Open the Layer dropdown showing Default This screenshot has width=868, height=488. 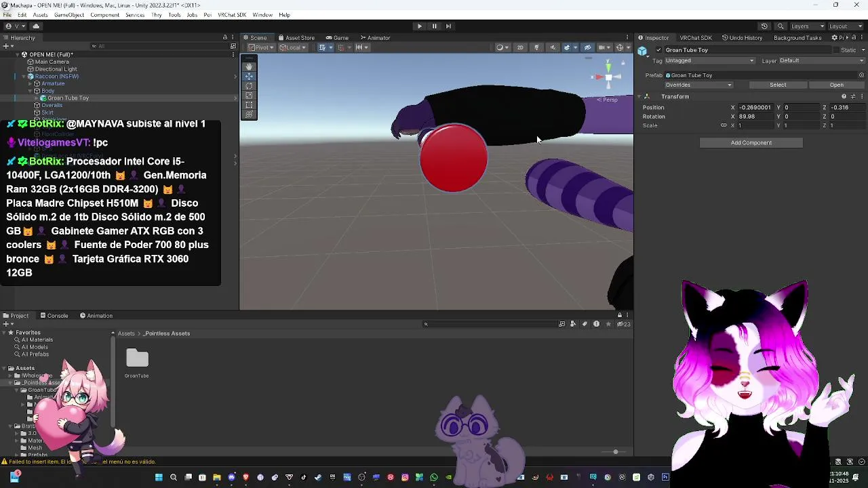pyautogui.click(x=821, y=60)
